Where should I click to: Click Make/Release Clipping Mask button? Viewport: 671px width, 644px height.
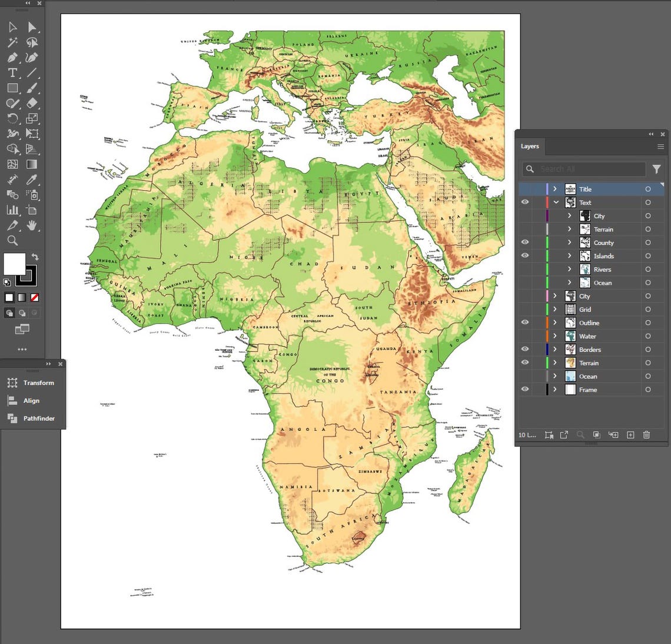coord(596,435)
